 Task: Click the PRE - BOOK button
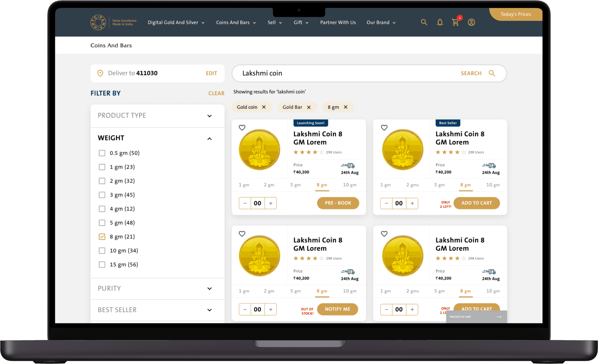click(338, 203)
